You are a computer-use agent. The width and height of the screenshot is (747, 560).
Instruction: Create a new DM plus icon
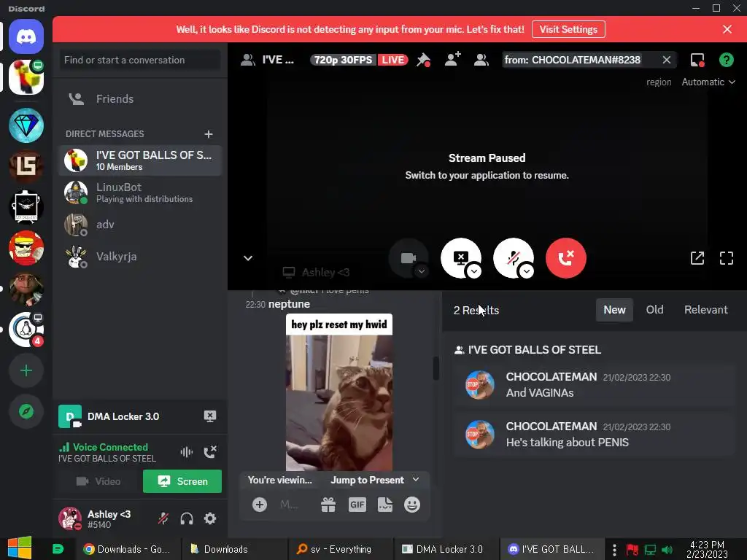(x=208, y=134)
